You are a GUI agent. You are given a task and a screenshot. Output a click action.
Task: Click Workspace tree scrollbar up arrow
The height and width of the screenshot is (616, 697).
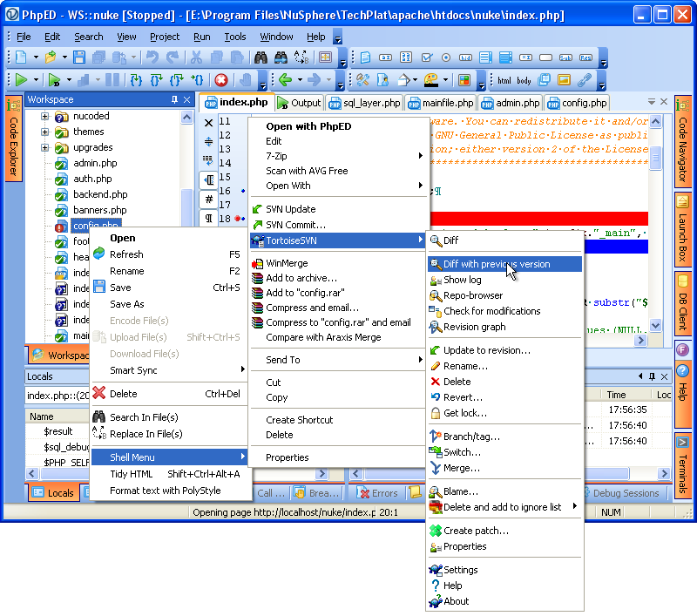click(186, 118)
